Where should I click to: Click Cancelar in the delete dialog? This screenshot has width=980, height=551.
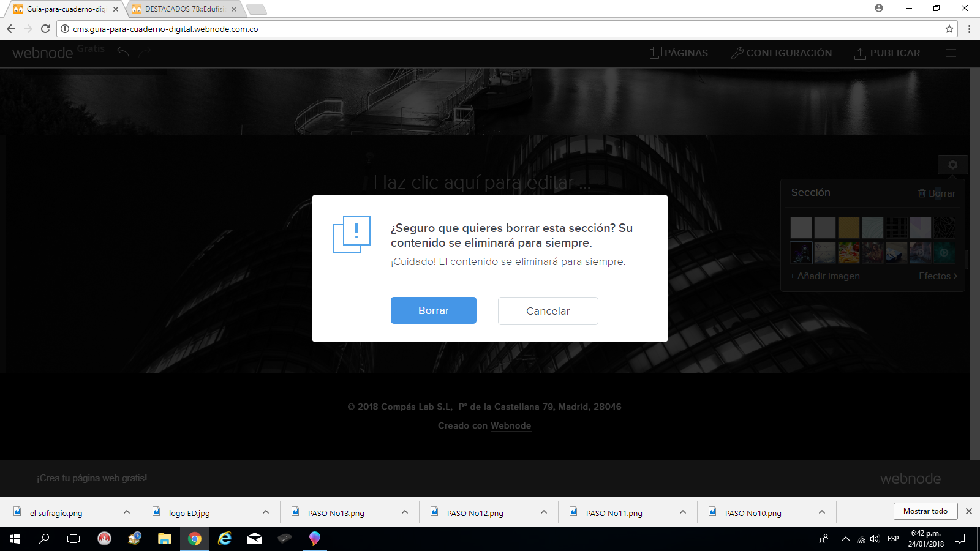(548, 311)
